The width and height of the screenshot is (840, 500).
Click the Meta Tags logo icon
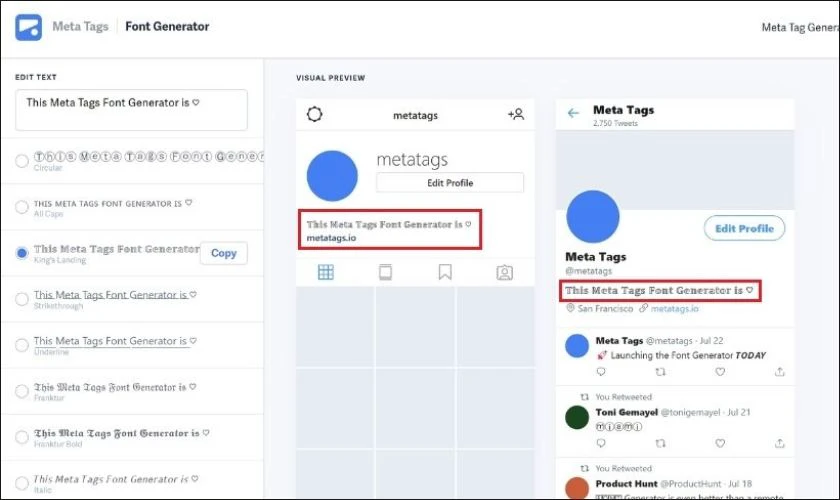(x=28, y=27)
